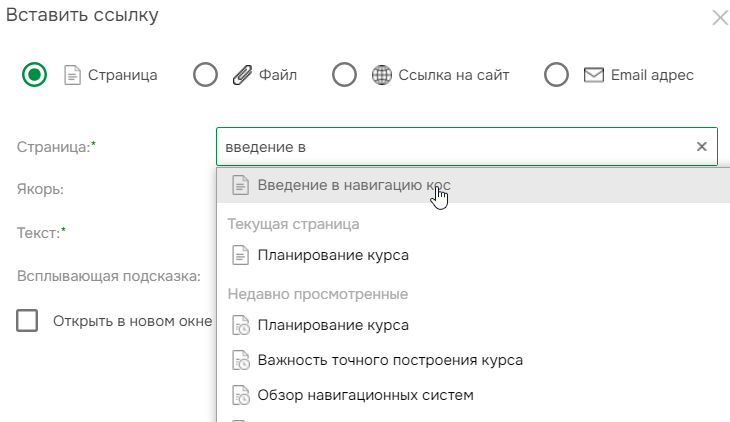Click recent-page icon of Планирование курса under Недавно просмотренные
This screenshot has height=422, width=730.
pyautogui.click(x=241, y=325)
